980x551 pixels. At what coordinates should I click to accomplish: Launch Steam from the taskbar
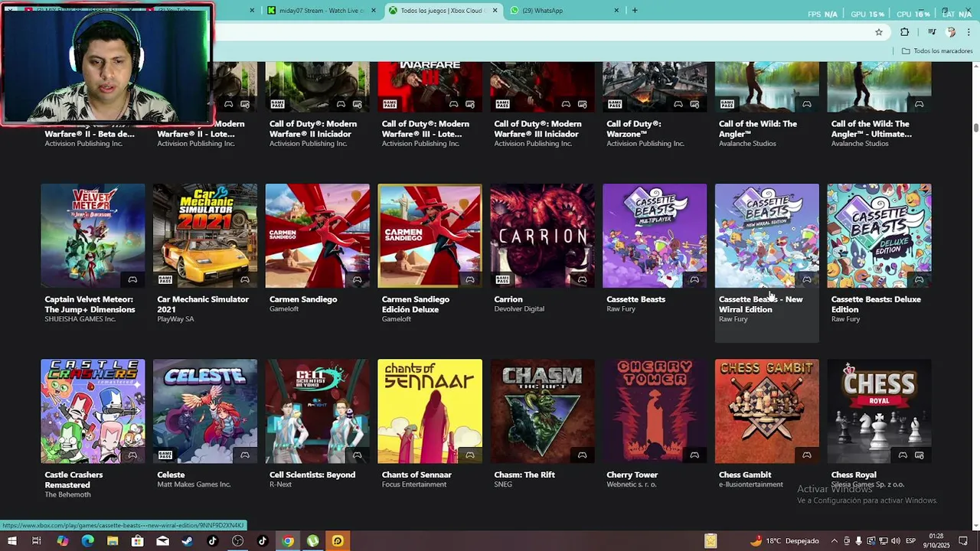point(188,541)
